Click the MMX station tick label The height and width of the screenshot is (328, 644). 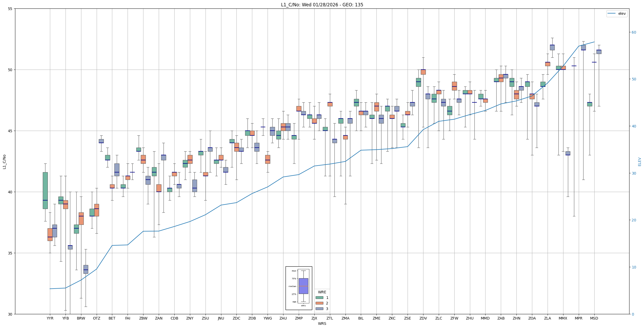[563, 318]
